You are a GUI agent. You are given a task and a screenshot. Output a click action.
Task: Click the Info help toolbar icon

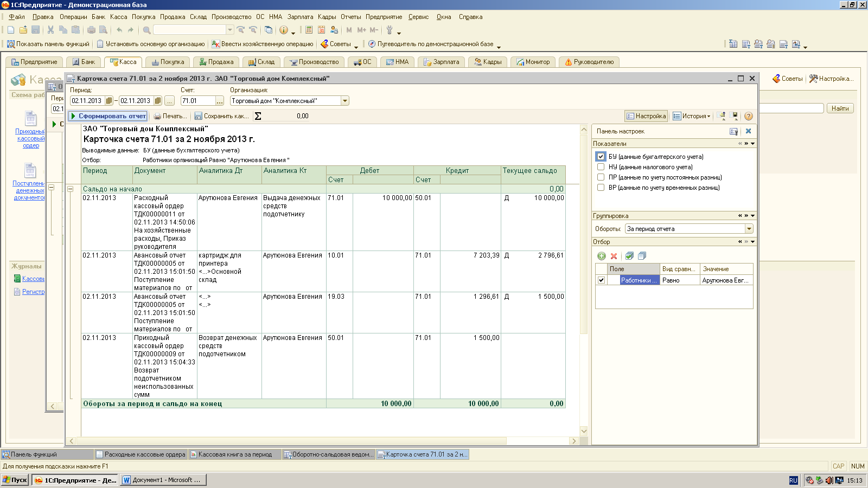click(x=284, y=30)
